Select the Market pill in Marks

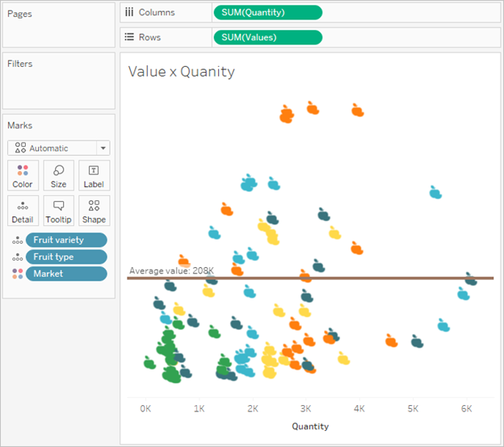(66, 274)
